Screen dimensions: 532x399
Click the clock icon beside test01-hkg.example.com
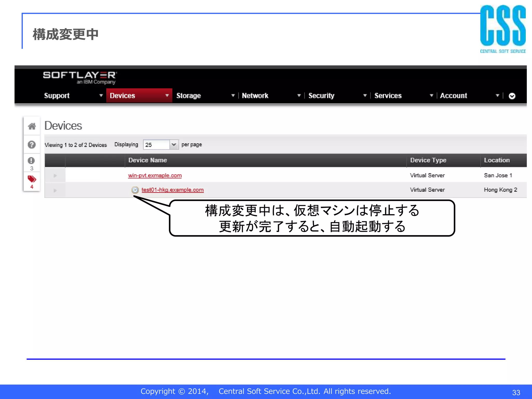click(x=135, y=190)
